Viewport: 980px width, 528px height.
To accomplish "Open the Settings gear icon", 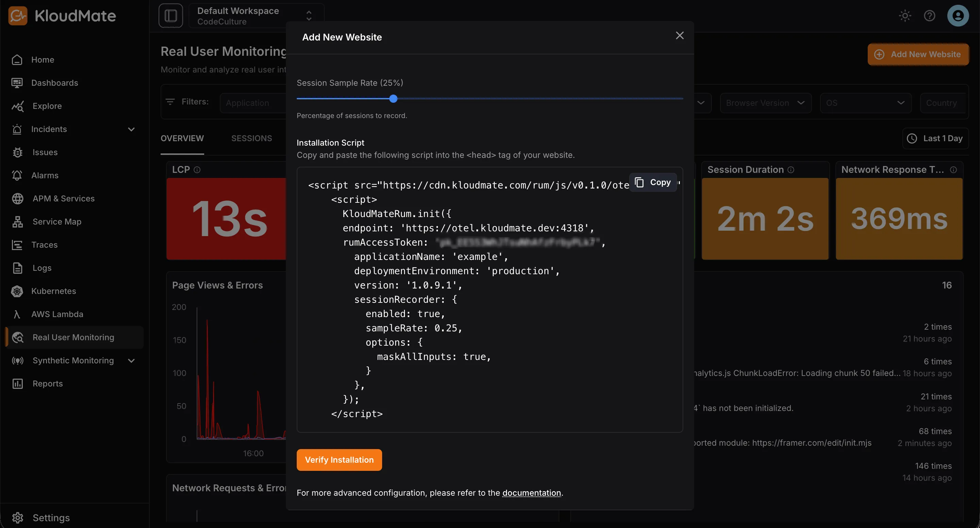I will [x=17, y=518].
